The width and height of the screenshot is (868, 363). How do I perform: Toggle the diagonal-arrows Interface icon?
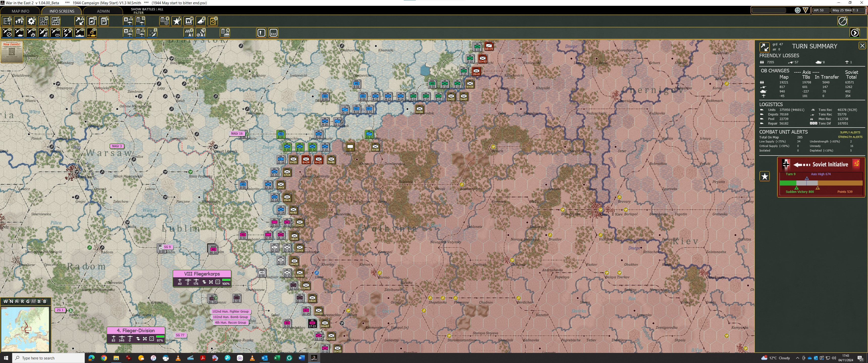coord(80,21)
